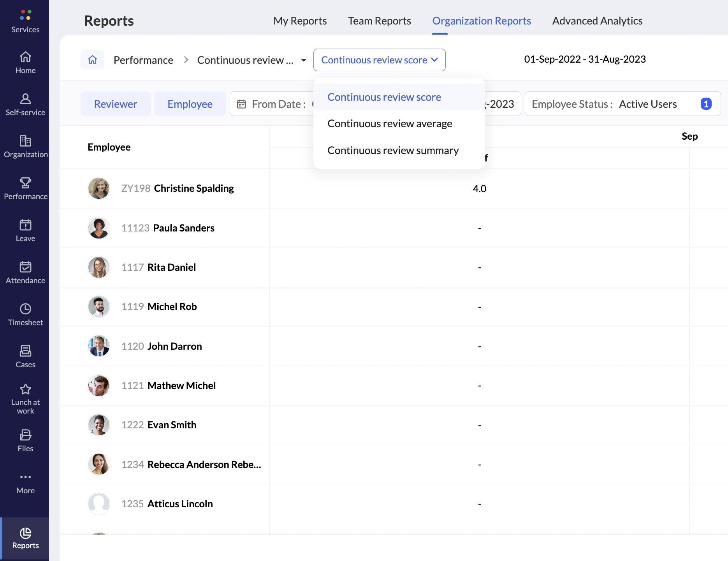Open Christine Spalding's employee name
Viewport: 728px width, 561px height.
coord(194,188)
